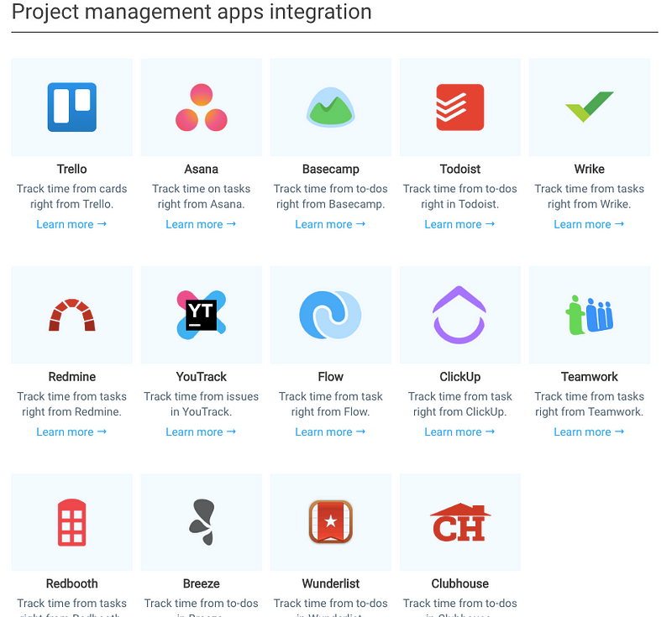This screenshot has height=617, width=672.
Task: Click the YouTrack title
Action: 202,377
